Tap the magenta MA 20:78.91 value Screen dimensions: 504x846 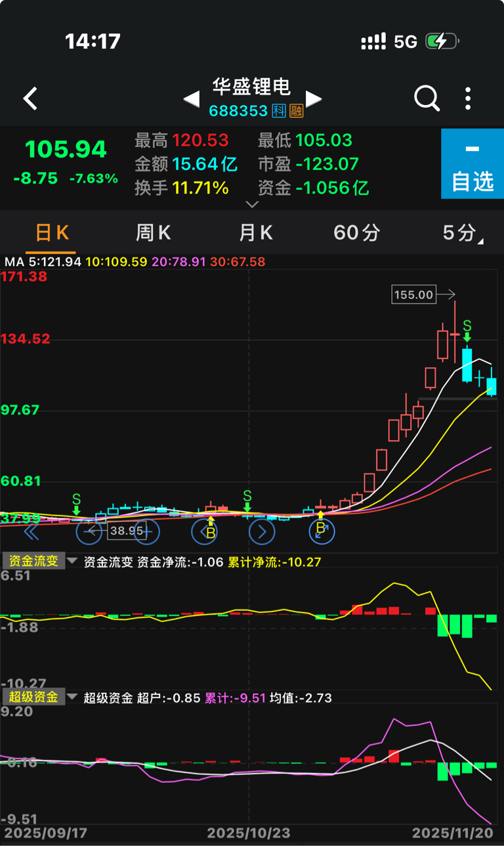[178, 261]
